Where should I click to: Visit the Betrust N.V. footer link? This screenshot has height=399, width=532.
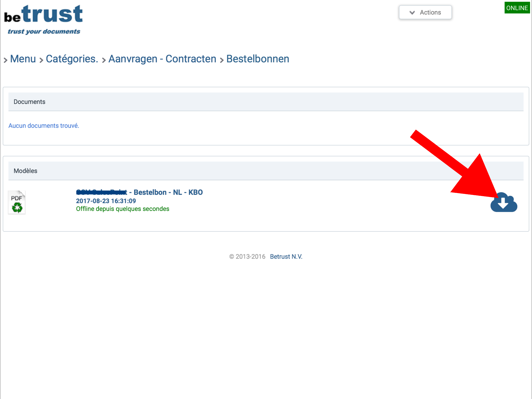click(x=286, y=257)
